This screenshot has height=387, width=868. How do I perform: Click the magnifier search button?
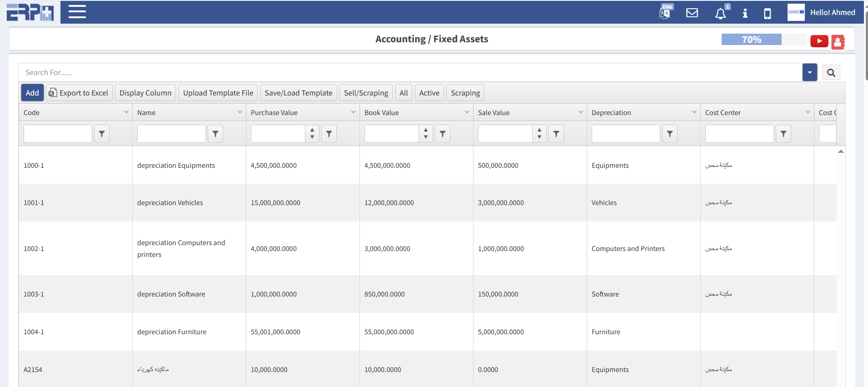click(x=831, y=73)
